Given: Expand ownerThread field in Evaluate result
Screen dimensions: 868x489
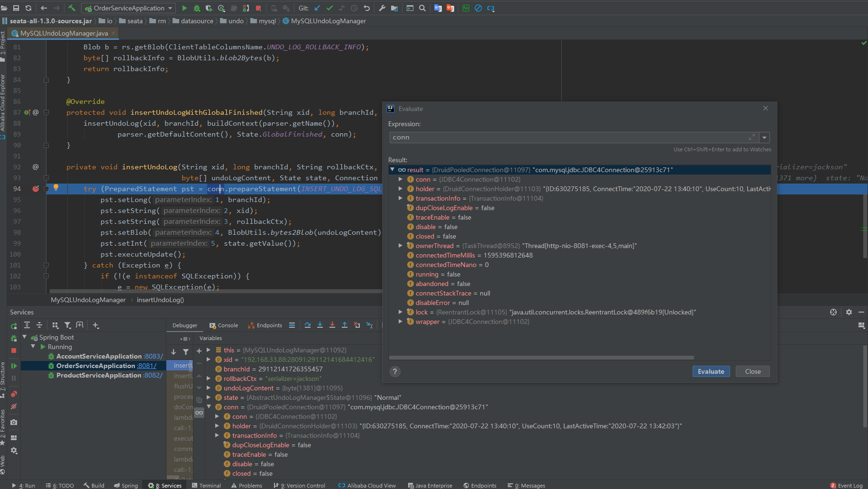Looking at the screenshot, I should pyautogui.click(x=401, y=246).
